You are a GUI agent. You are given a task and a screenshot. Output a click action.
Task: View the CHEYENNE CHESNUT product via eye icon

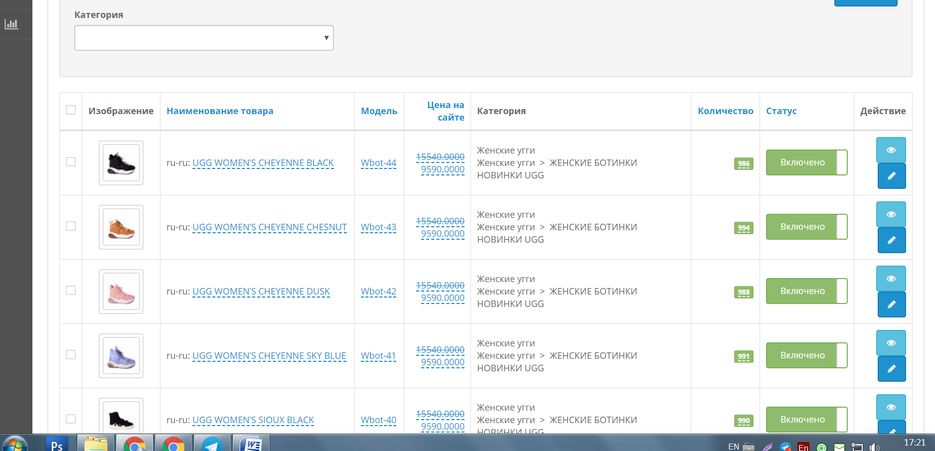point(891,214)
